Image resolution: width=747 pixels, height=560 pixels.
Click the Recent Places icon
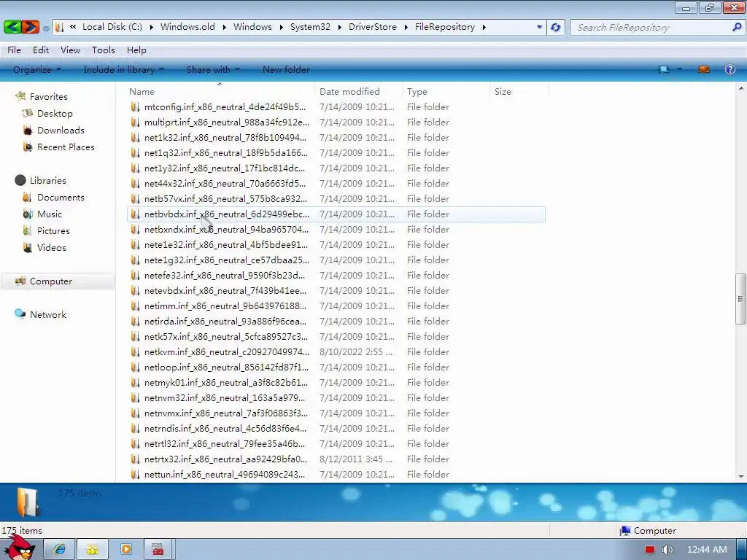coord(28,147)
